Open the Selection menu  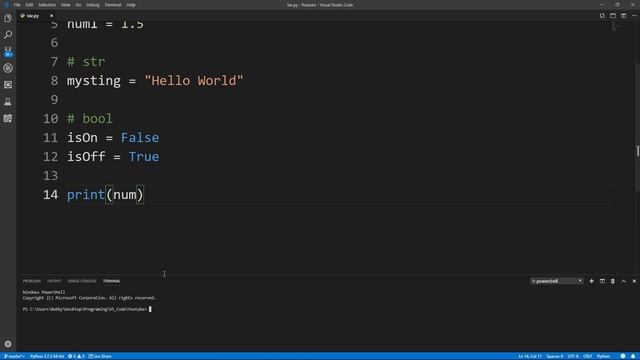tap(47, 5)
